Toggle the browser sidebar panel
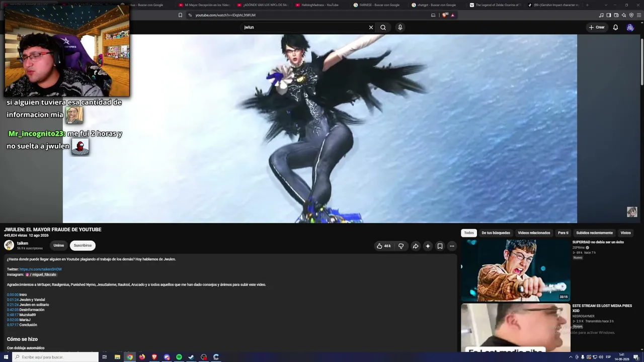Image resolution: width=644 pixels, height=362 pixels. [609, 15]
